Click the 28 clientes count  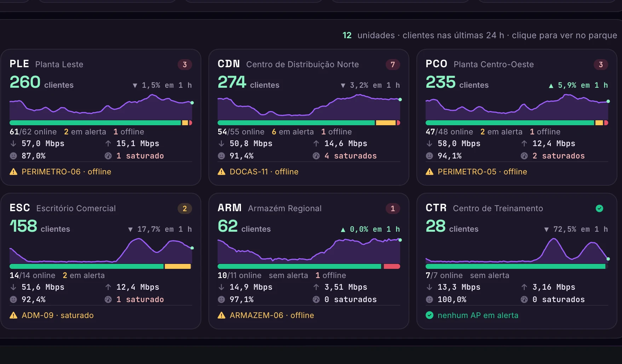(x=452, y=226)
